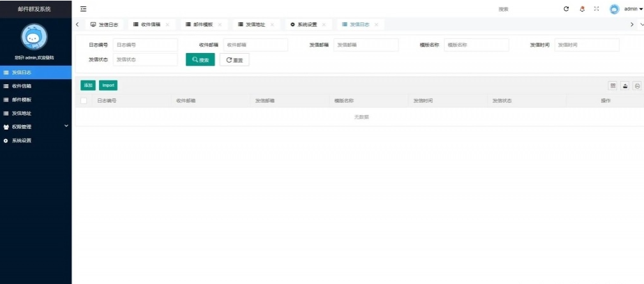Viewport: 644px width, 284px height.
Task: Click the QQ penguin icon
Action: click(581, 9)
